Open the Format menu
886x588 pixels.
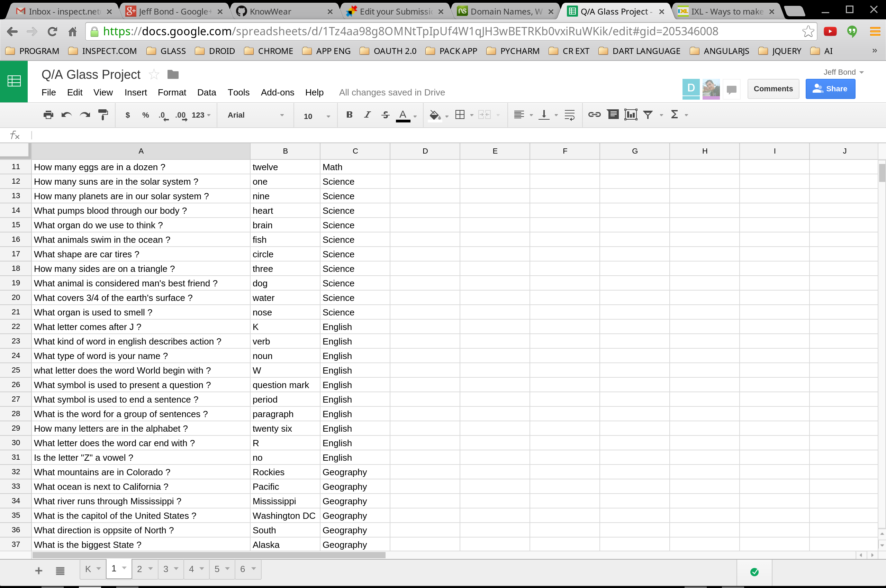coord(172,92)
